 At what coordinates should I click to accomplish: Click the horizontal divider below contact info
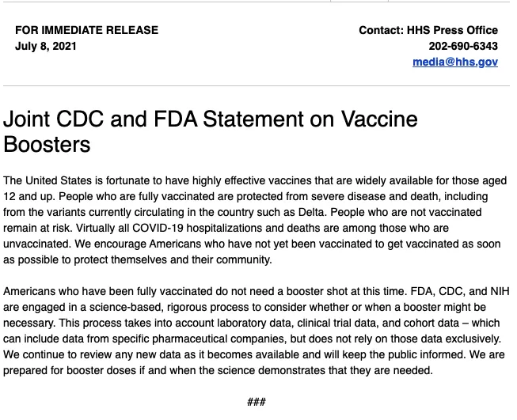click(257, 86)
